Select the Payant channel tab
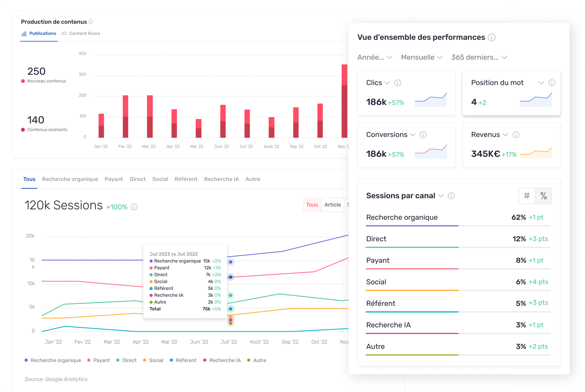 (x=114, y=179)
